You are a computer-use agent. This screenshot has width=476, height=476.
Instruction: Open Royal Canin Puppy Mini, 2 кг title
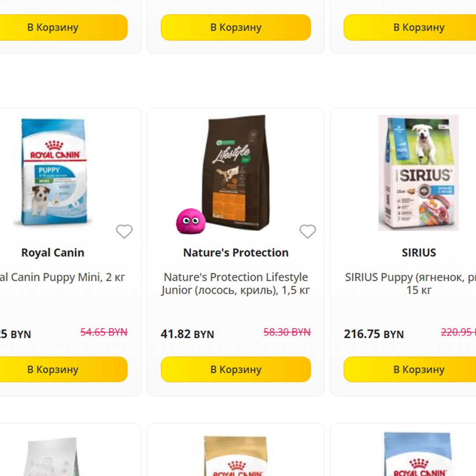[62, 278]
